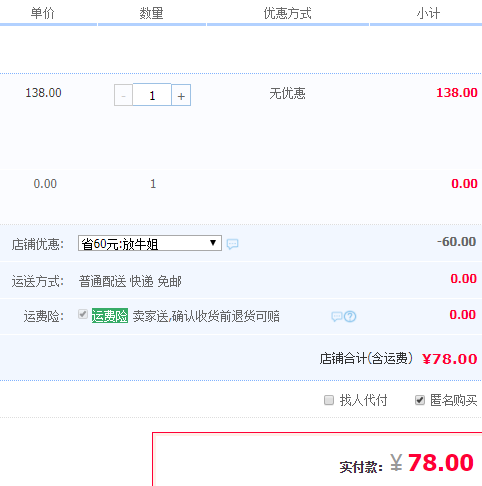Click the message bubble icon in 运费险 row
Image resolution: width=482 pixels, height=486 pixels.
(337, 316)
